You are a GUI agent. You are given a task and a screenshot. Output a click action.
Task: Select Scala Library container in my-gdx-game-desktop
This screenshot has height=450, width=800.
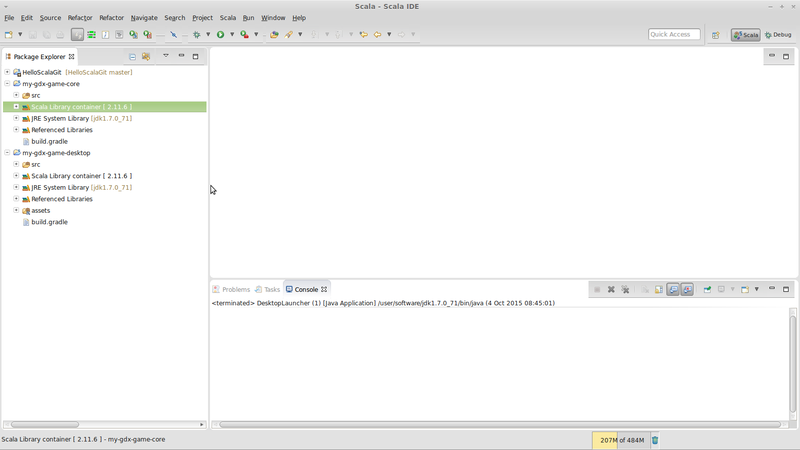(x=81, y=176)
